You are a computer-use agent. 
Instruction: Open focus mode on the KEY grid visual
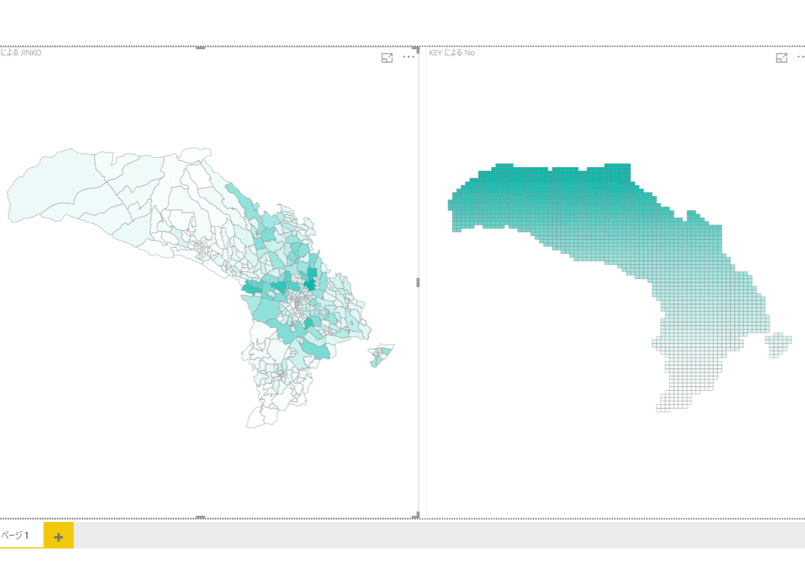[781, 58]
